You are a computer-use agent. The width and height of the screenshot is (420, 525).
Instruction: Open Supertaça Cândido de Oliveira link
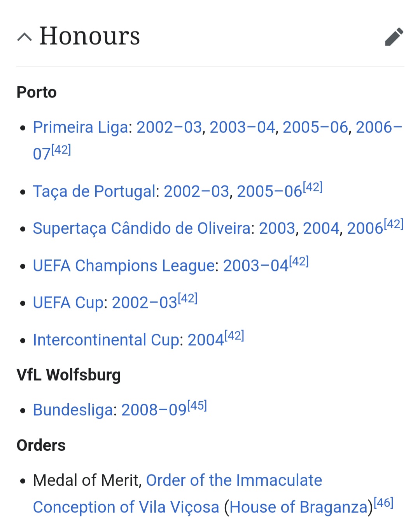(x=142, y=228)
